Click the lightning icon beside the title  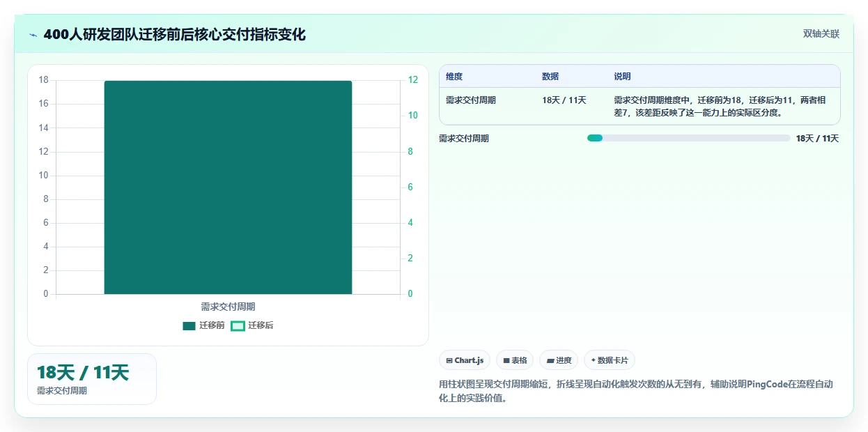[33, 35]
